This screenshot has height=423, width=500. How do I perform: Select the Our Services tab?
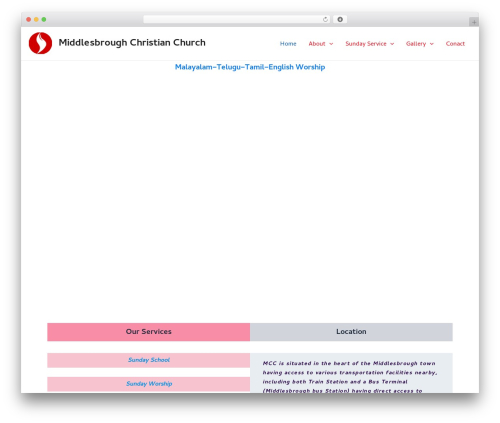[149, 332]
